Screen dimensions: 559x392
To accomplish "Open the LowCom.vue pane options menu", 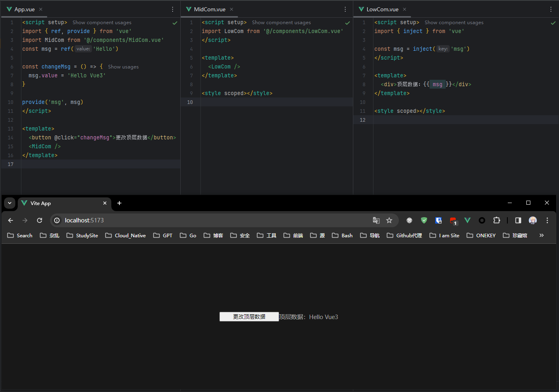I will point(551,9).
